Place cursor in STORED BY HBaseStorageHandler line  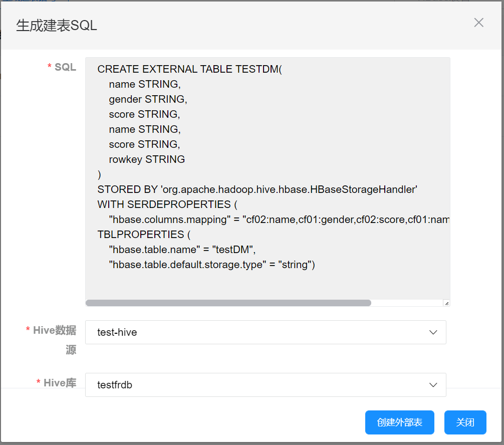(257, 189)
